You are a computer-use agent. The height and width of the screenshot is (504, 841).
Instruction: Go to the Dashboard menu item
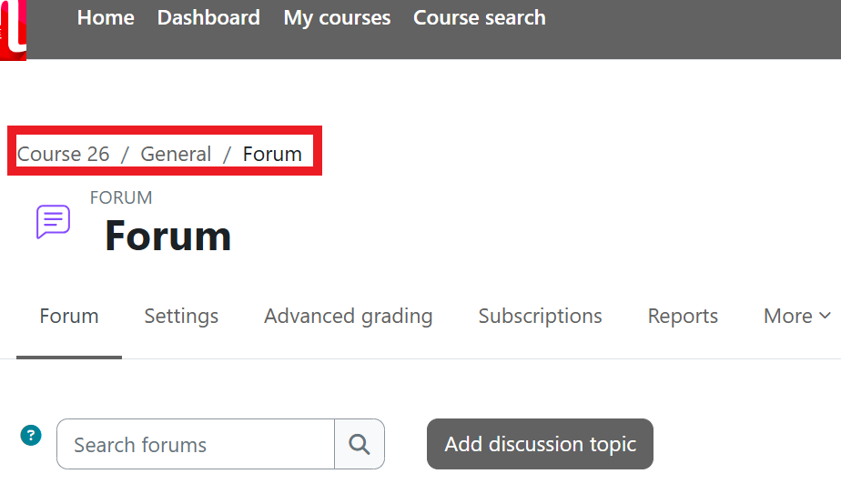pyautogui.click(x=208, y=18)
